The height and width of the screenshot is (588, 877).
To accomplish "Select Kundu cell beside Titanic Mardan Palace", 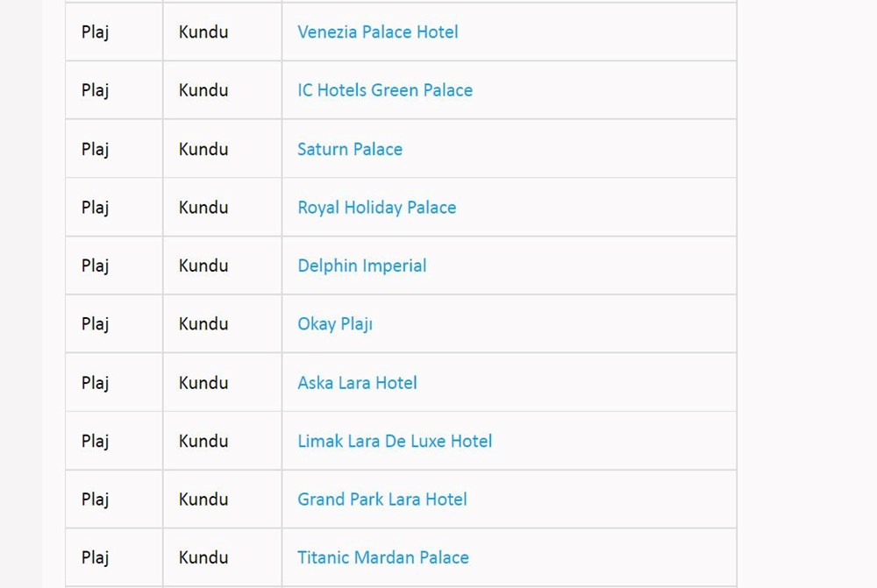I will pyautogui.click(x=203, y=557).
